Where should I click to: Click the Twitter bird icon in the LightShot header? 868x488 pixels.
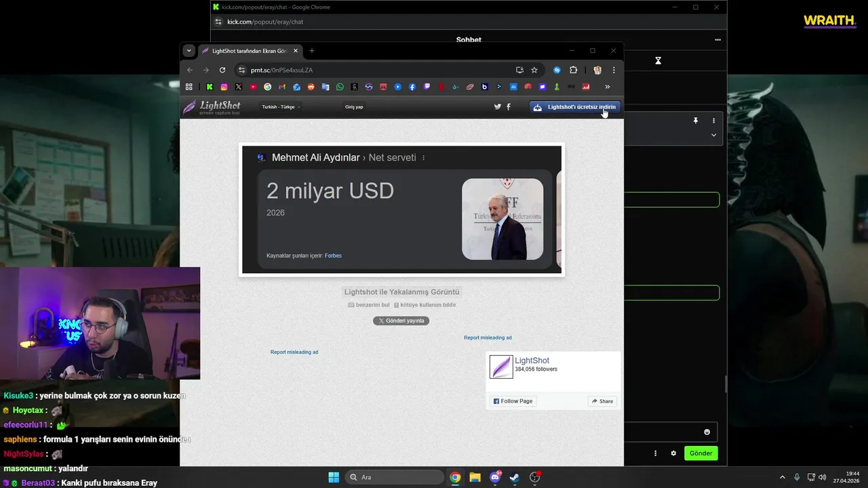point(498,107)
